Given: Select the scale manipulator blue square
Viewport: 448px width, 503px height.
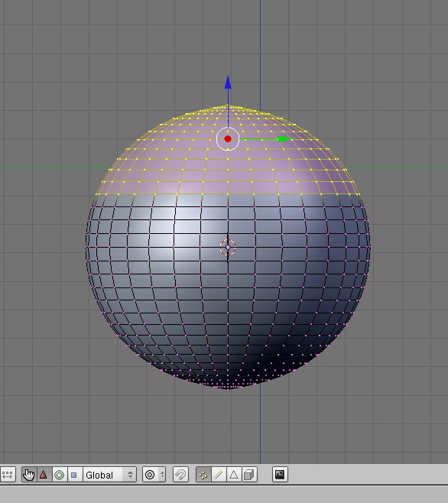Looking at the screenshot, I should (74, 475).
